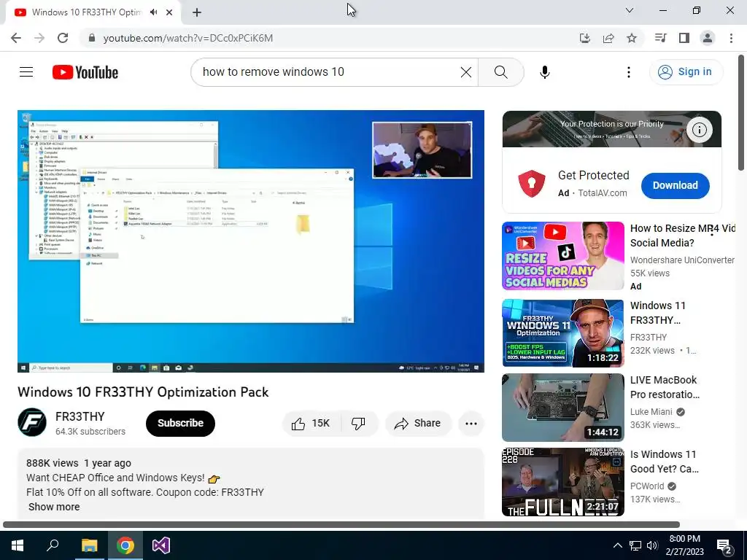The width and height of the screenshot is (747, 560).
Task: Open Visual Studio from taskbar
Action: click(x=161, y=545)
